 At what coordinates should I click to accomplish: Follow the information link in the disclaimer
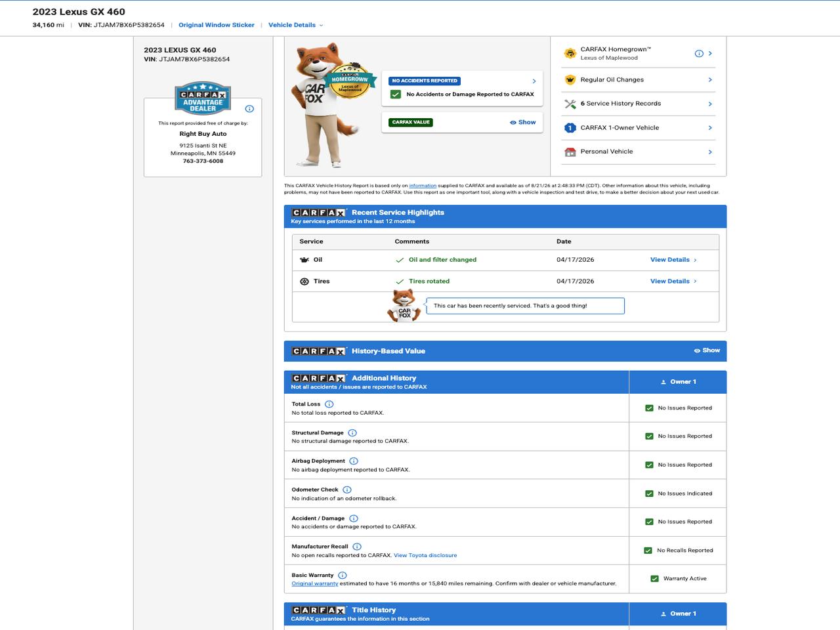pyautogui.click(x=423, y=186)
